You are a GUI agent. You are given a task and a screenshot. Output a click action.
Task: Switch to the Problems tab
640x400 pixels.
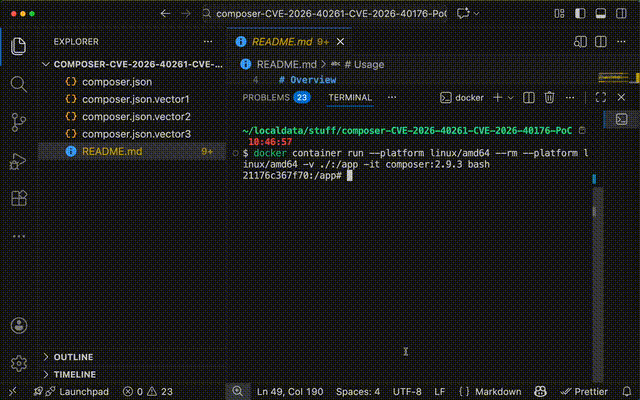tap(265, 98)
